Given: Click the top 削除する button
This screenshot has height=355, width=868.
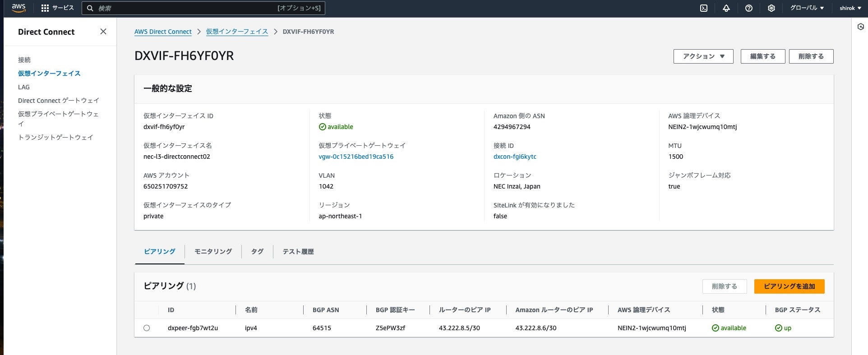Looking at the screenshot, I should (811, 56).
